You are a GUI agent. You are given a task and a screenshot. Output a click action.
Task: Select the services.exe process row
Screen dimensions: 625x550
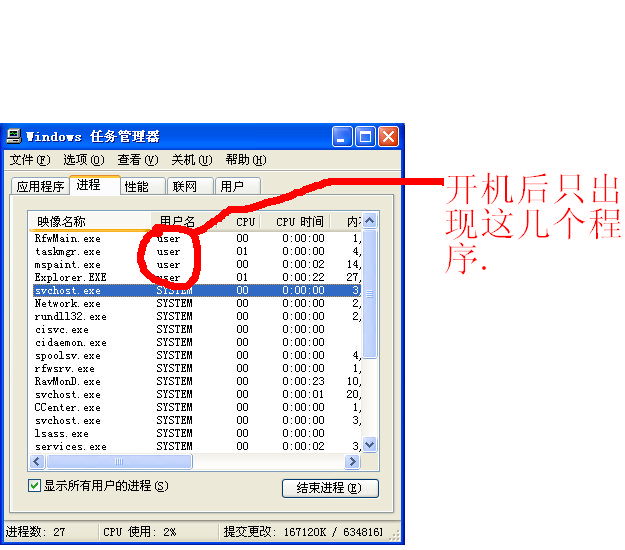click(197, 446)
